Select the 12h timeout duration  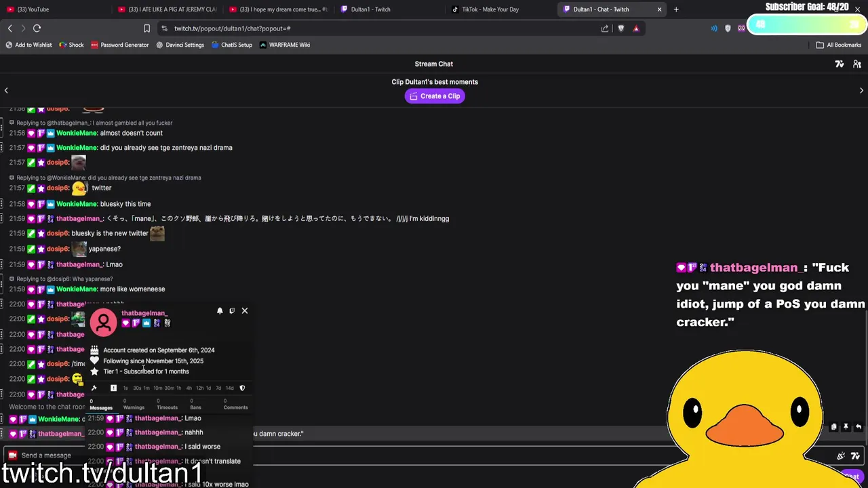pos(199,388)
